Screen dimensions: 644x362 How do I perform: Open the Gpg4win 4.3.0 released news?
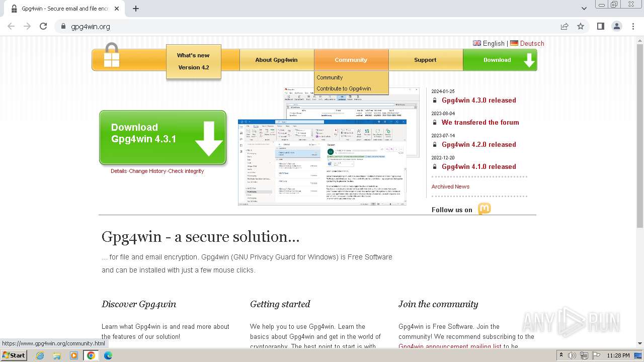coord(479,100)
